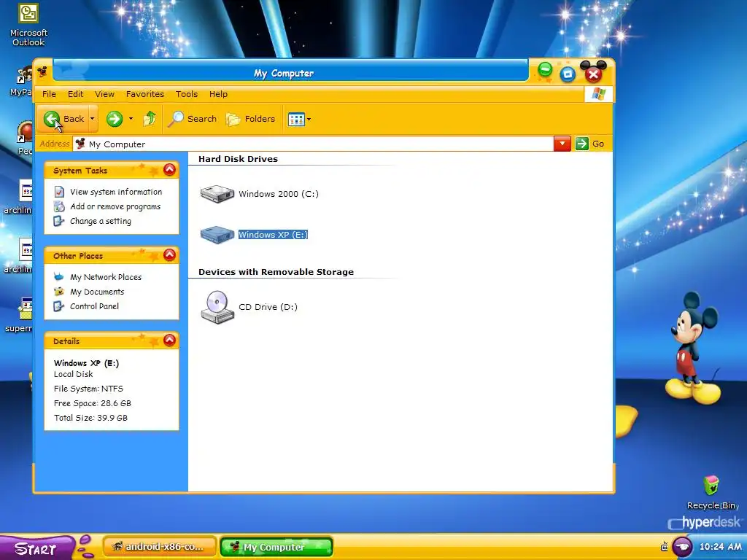Screen dimensions: 747x560
Task: Click the Add or remove programs icon
Action: pyautogui.click(x=59, y=206)
